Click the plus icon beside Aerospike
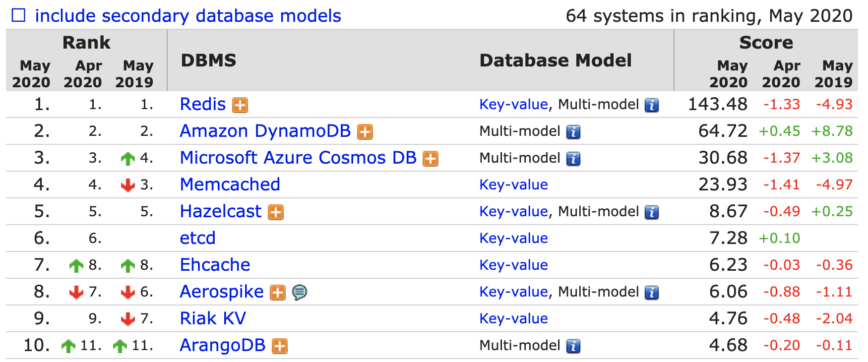Image resolution: width=868 pixels, height=362 pixels. coord(278,293)
